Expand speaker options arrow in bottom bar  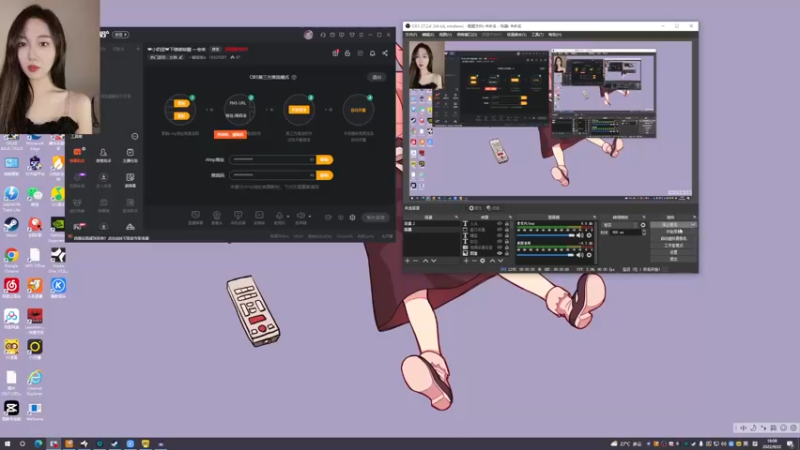pyautogui.click(x=309, y=216)
